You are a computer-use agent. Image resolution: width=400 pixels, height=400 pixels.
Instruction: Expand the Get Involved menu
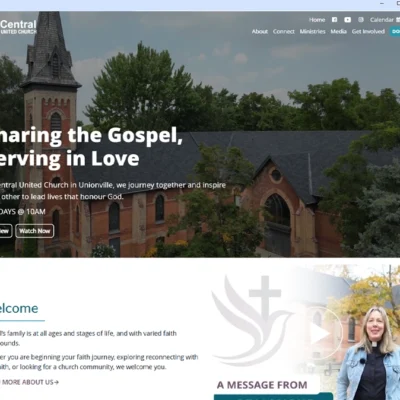pyautogui.click(x=368, y=31)
